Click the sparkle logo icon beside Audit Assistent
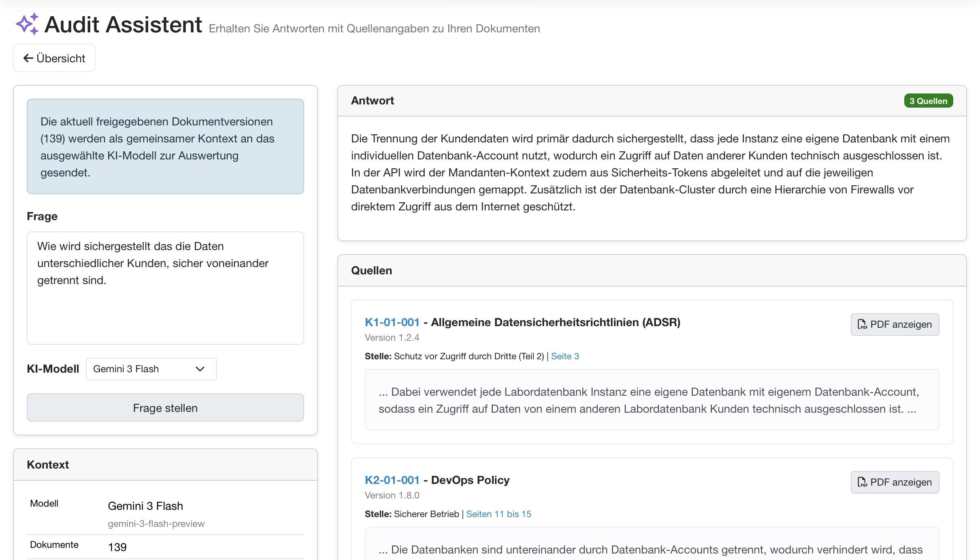This screenshot has width=980, height=560. [x=27, y=24]
